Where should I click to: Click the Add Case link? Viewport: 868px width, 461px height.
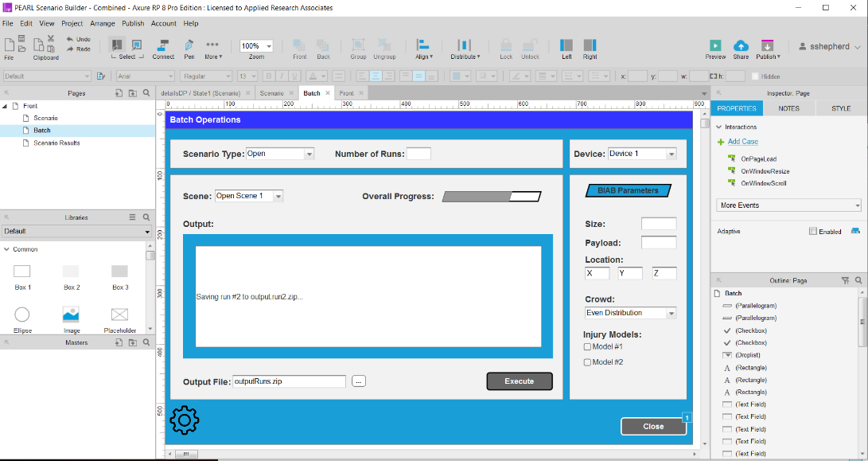click(743, 142)
